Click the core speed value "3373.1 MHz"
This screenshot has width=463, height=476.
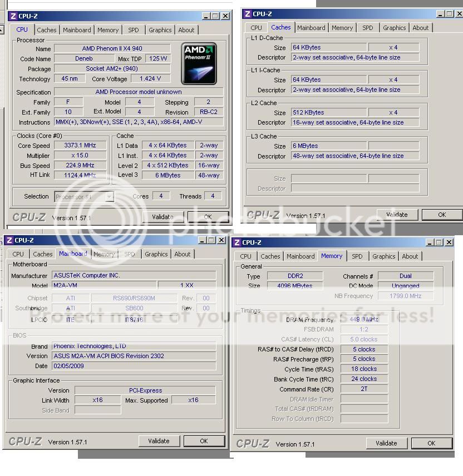pos(80,145)
